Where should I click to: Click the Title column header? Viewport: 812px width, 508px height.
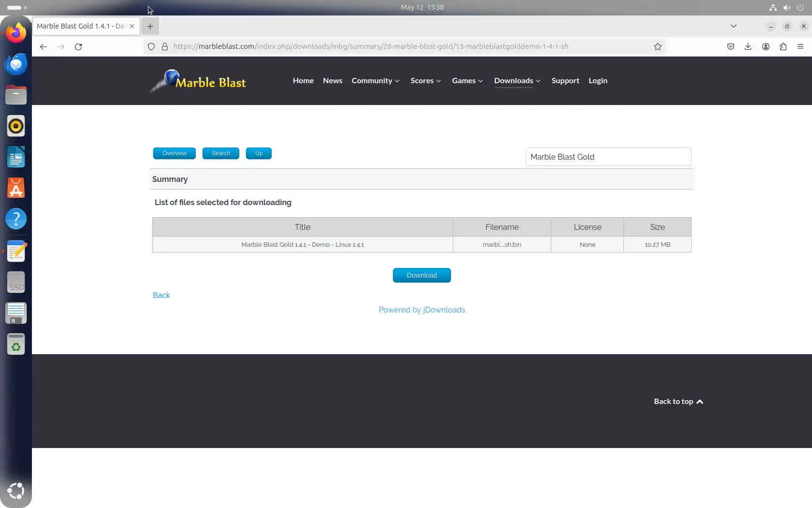tap(303, 227)
